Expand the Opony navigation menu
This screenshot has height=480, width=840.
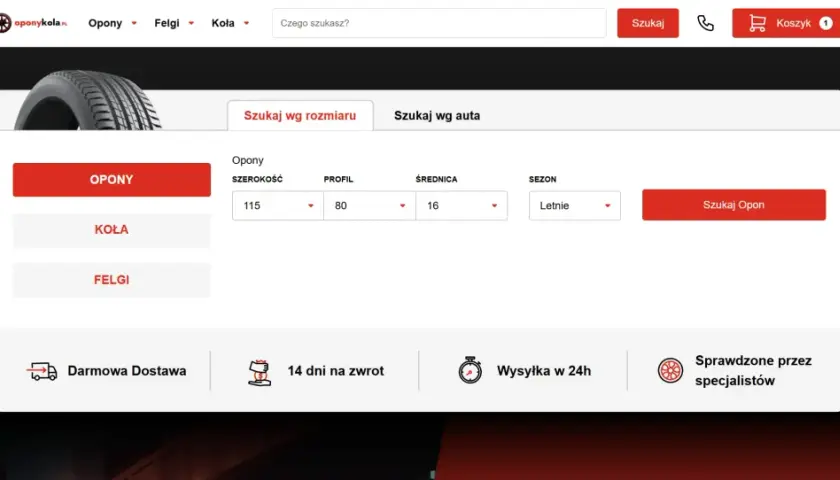112,23
